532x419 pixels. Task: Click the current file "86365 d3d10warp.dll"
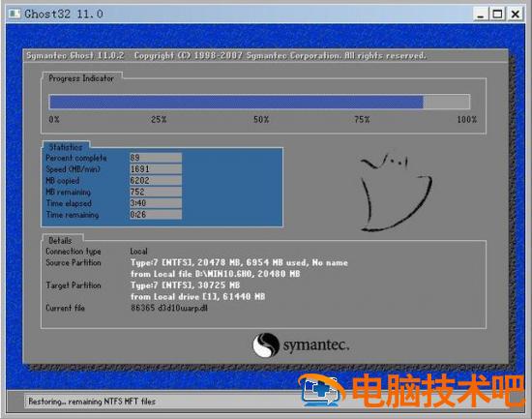(169, 308)
